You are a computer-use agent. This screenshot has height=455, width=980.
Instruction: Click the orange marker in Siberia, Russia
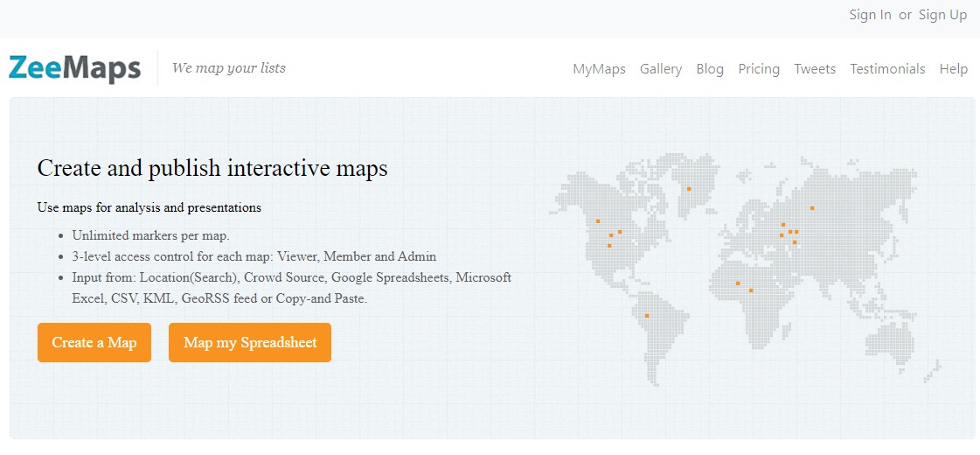[812, 208]
